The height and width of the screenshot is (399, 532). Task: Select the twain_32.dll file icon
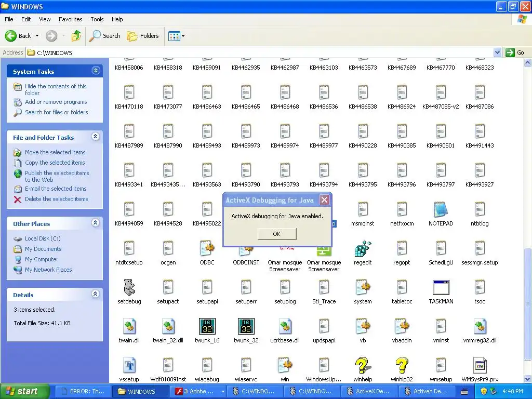click(x=168, y=326)
